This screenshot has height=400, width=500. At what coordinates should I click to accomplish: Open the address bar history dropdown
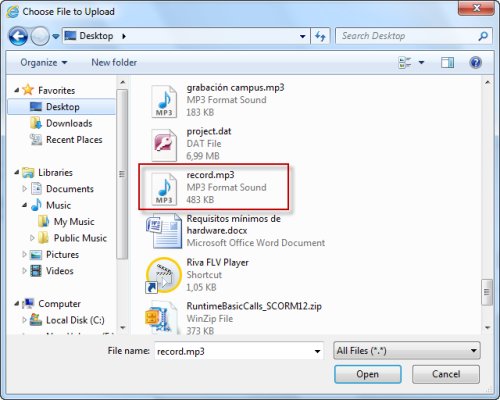302,36
